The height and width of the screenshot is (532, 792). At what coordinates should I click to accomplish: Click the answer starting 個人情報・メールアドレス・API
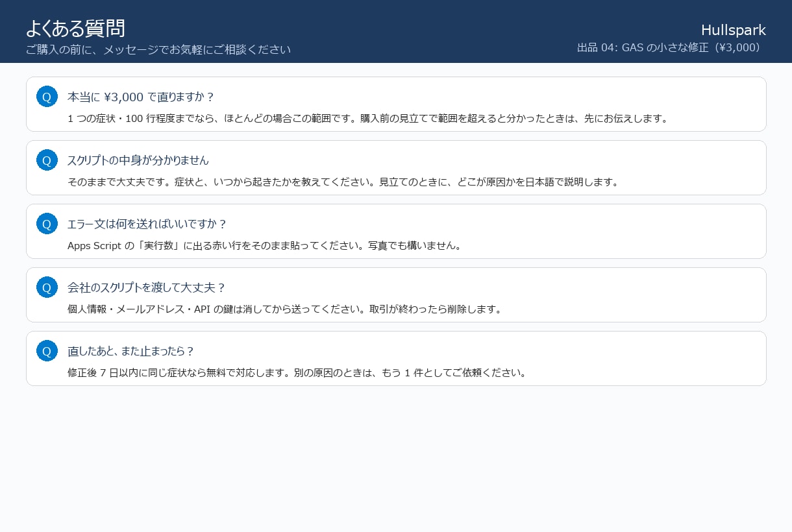coord(285,309)
